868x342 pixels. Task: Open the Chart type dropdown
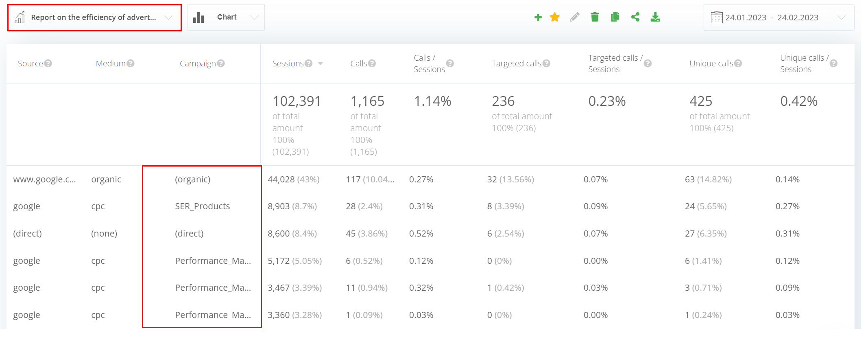[226, 18]
